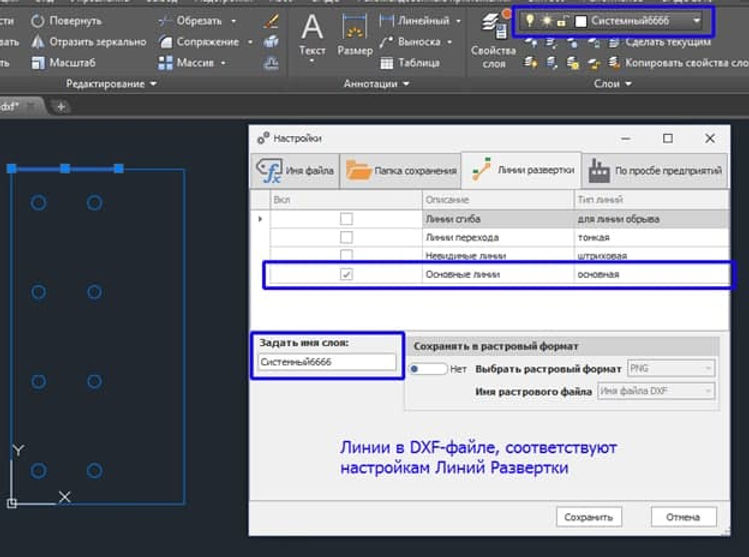Screen dimensions: 749x557
Task: Click the layer name input field
Action: click(x=326, y=362)
